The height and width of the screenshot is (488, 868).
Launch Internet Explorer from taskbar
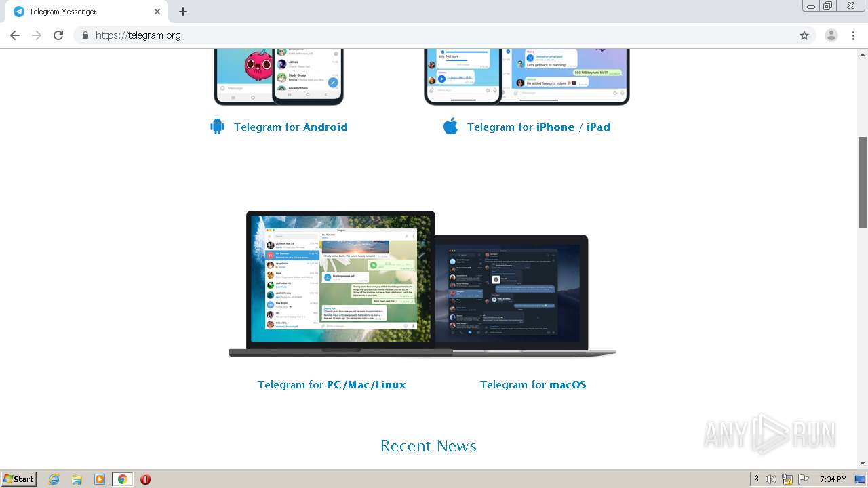pyautogui.click(x=54, y=479)
